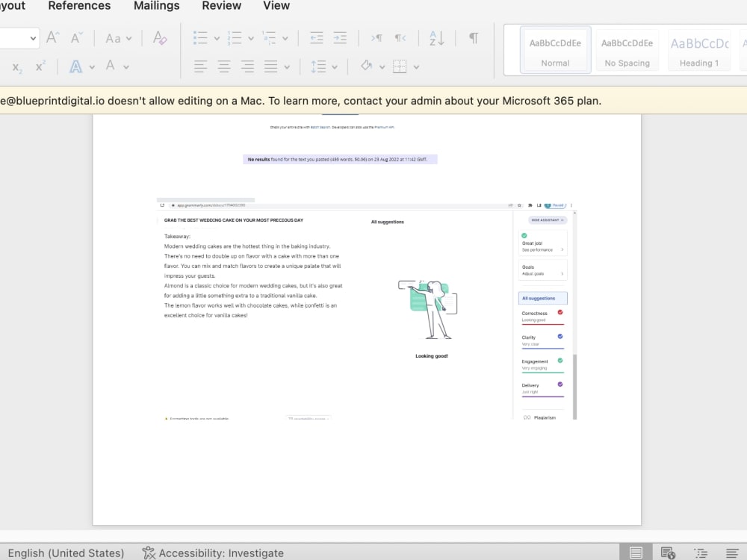Image resolution: width=747 pixels, height=560 pixels.
Task: Apply subscript formatting
Action: (x=17, y=66)
